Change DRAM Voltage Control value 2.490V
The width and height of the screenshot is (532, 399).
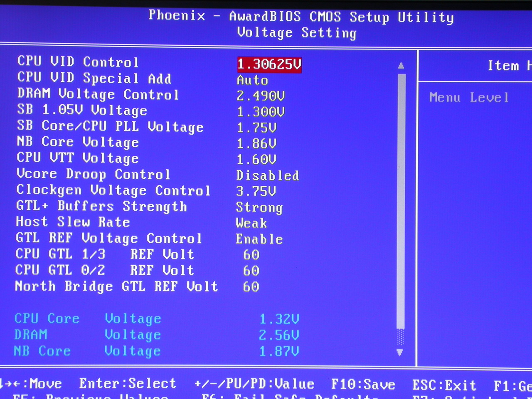[261, 96]
